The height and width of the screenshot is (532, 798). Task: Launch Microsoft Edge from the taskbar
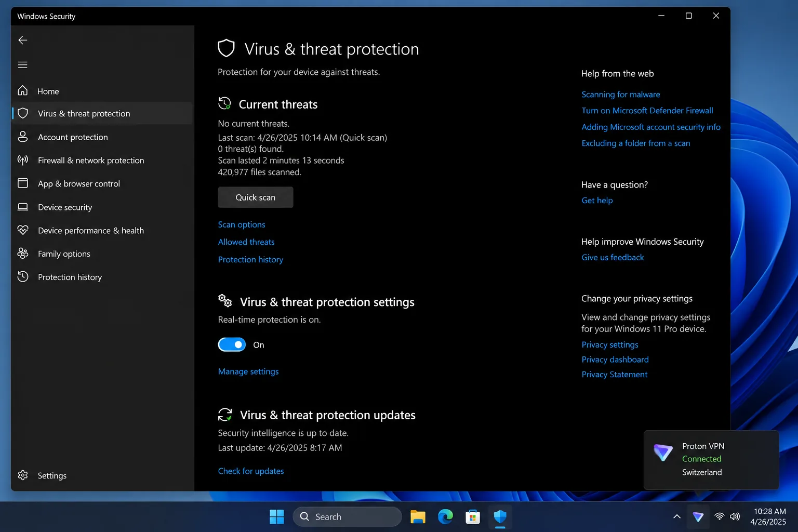point(445,517)
